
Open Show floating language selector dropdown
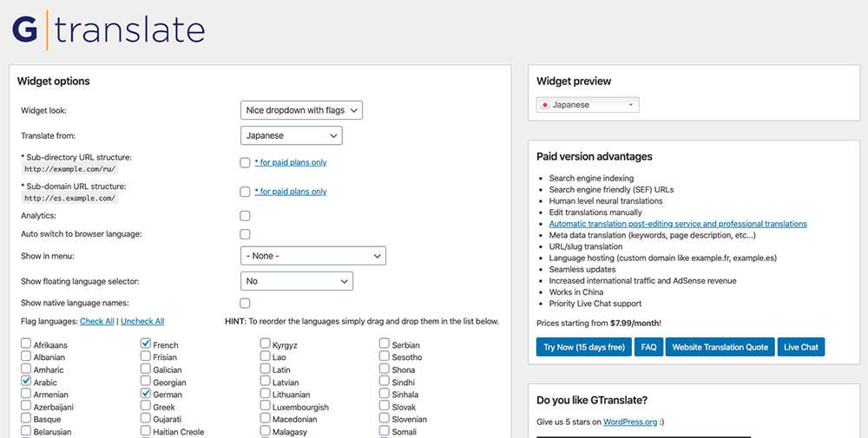point(296,281)
